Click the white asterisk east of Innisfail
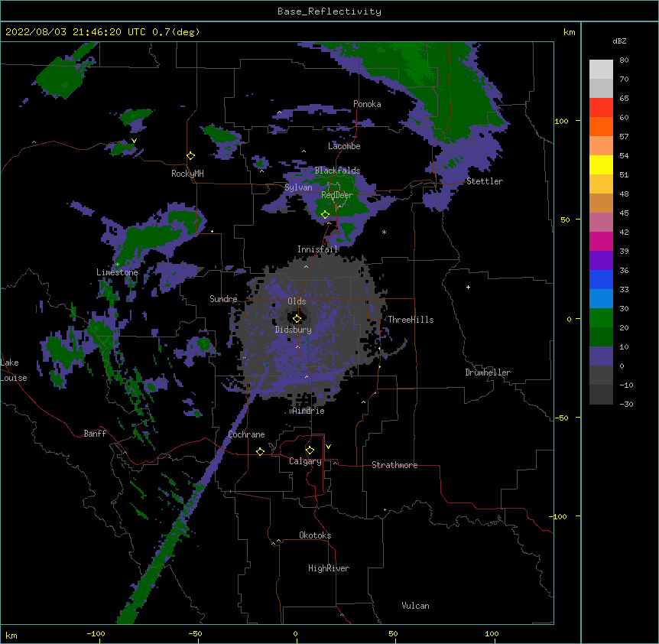This screenshot has width=659, height=644. click(384, 232)
